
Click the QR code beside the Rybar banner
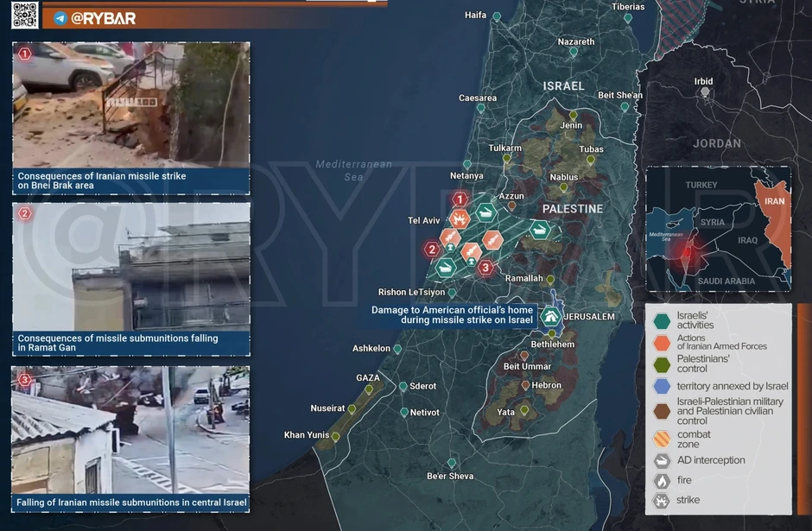click(25, 15)
